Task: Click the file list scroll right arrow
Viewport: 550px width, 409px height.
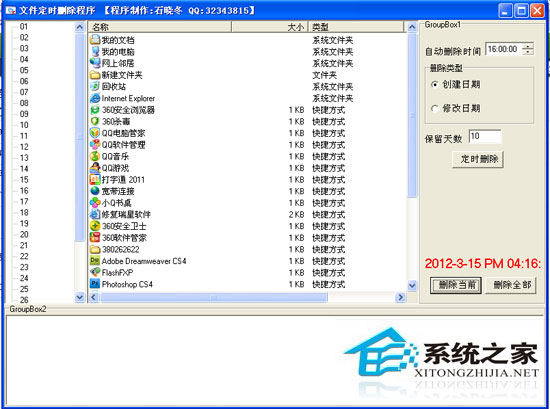Action: pos(400,297)
